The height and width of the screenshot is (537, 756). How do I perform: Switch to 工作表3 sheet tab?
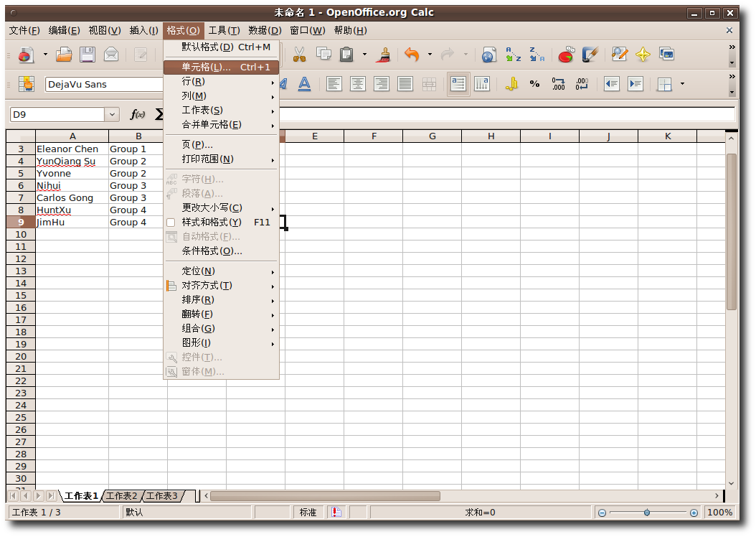pyautogui.click(x=162, y=496)
